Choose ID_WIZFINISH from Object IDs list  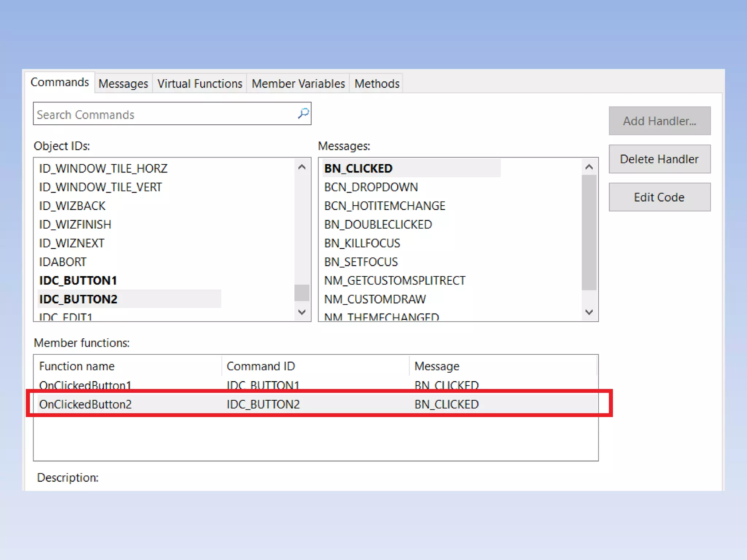click(75, 224)
